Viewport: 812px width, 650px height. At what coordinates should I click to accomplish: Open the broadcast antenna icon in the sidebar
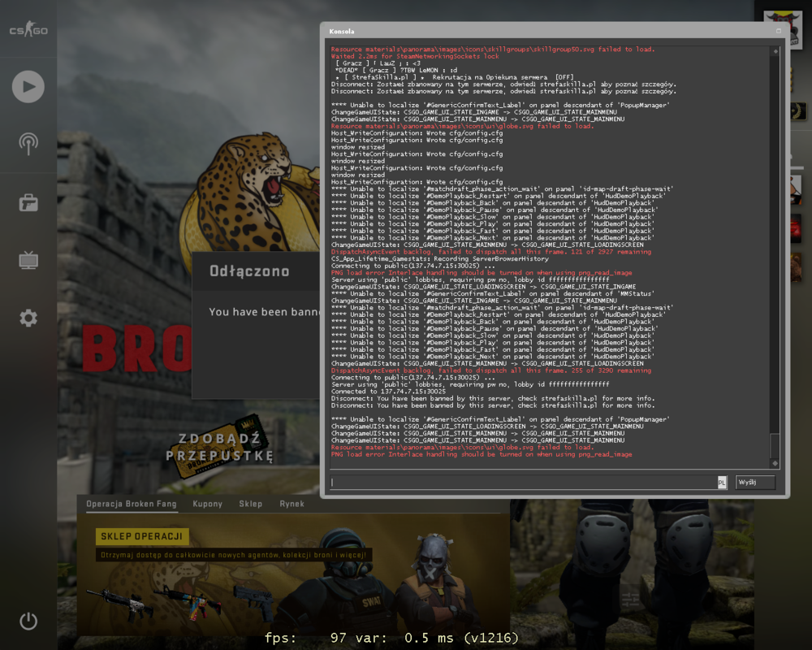(28, 144)
